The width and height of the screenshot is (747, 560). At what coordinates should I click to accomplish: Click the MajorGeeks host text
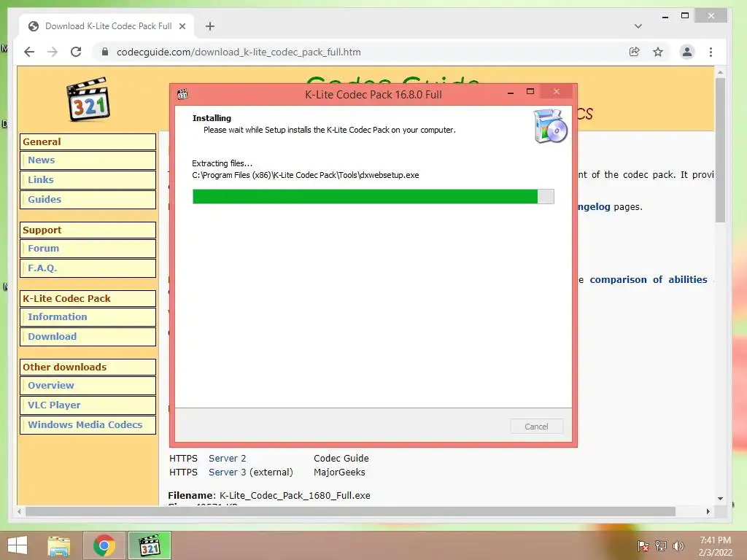pyautogui.click(x=339, y=472)
